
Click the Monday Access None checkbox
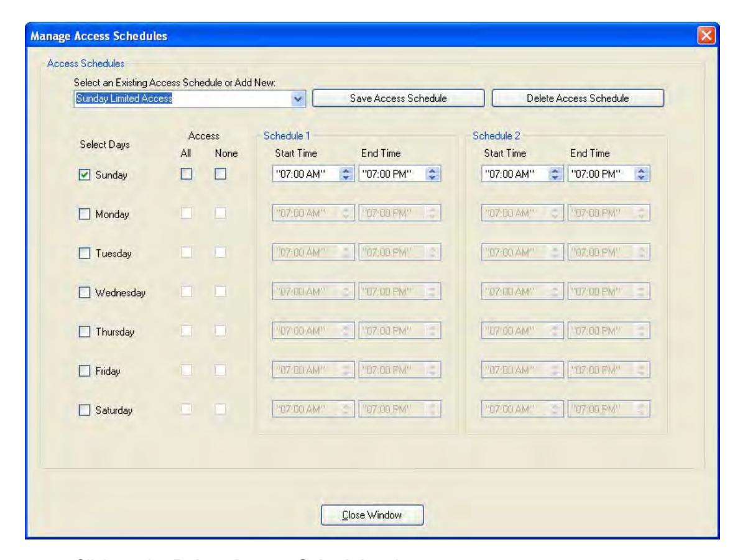pyautogui.click(x=220, y=213)
